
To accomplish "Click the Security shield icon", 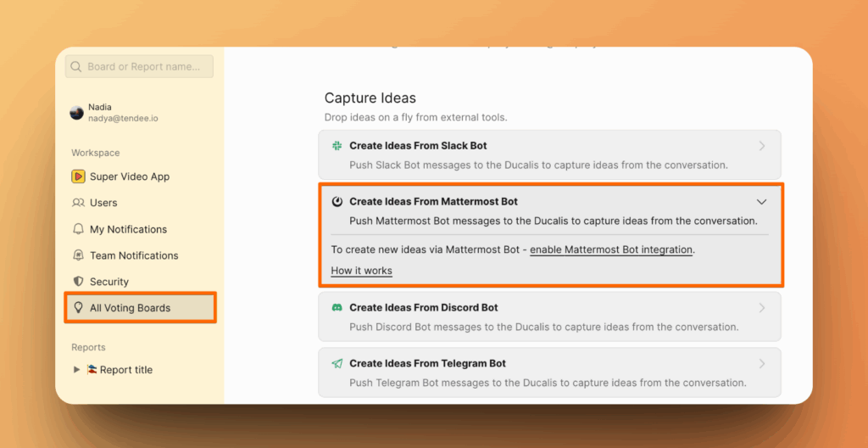I will point(78,282).
